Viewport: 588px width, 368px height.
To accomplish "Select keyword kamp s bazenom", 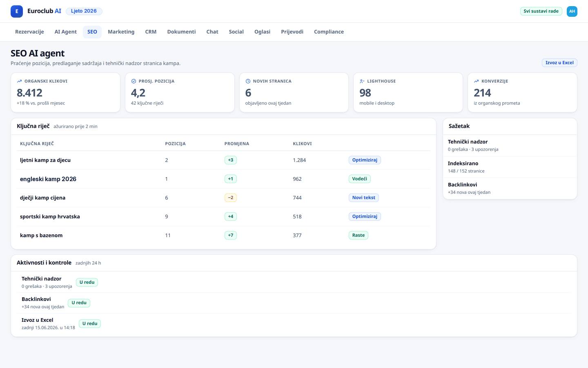I will [x=41, y=236].
